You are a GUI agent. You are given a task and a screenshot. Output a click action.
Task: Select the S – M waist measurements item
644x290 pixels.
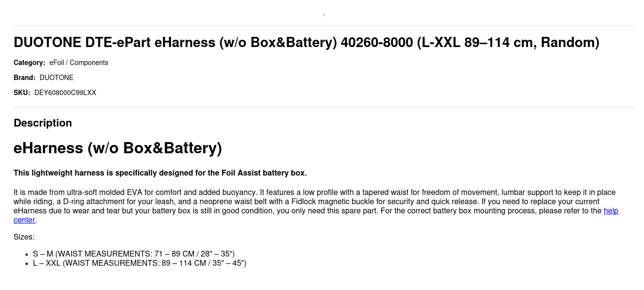point(134,254)
